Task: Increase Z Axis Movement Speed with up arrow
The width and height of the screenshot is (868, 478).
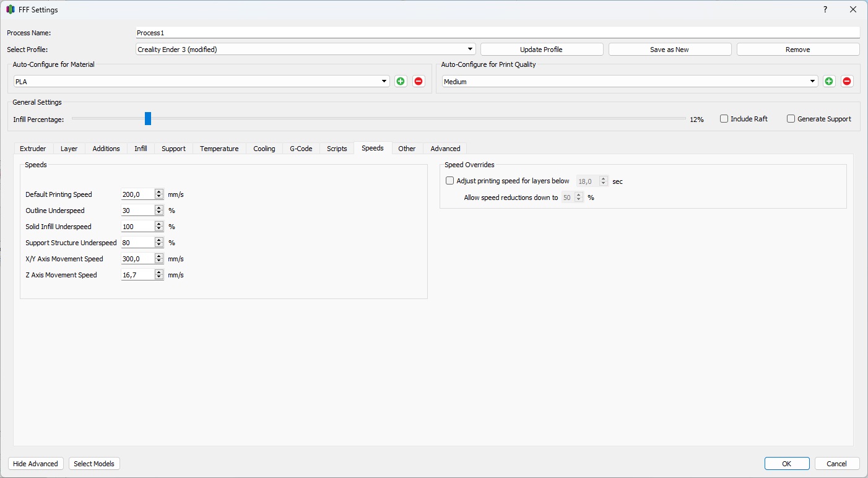Action: point(159,272)
